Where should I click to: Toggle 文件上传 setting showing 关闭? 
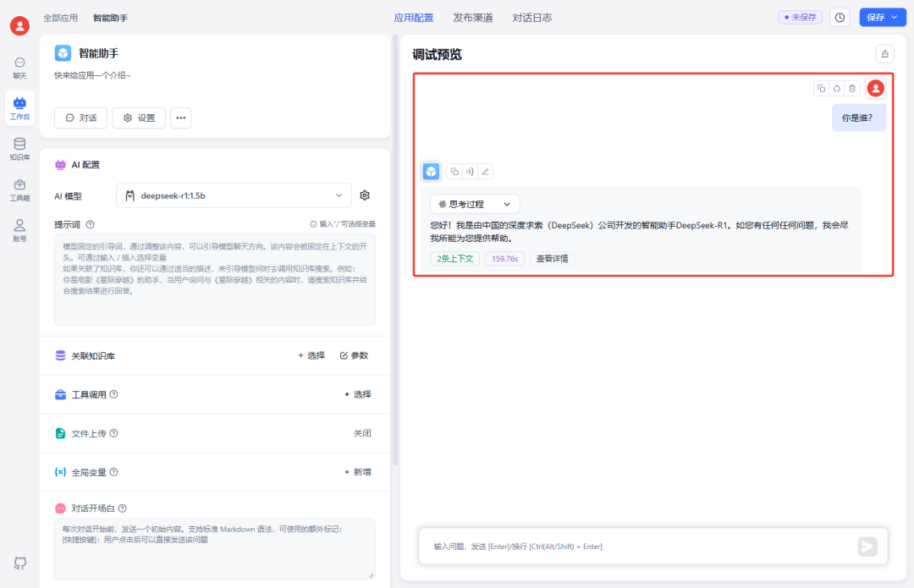click(x=361, y=433)
